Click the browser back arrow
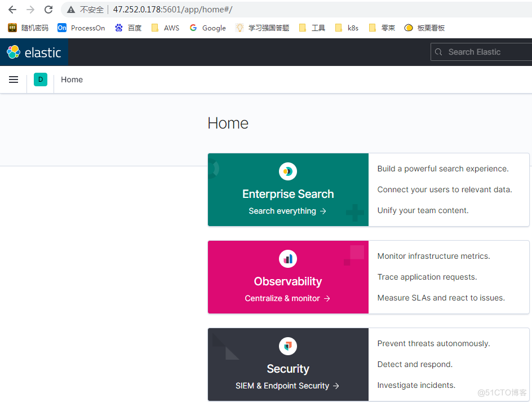Image resolution: width=532 pixels, height=402 pixels. [12, 10]
